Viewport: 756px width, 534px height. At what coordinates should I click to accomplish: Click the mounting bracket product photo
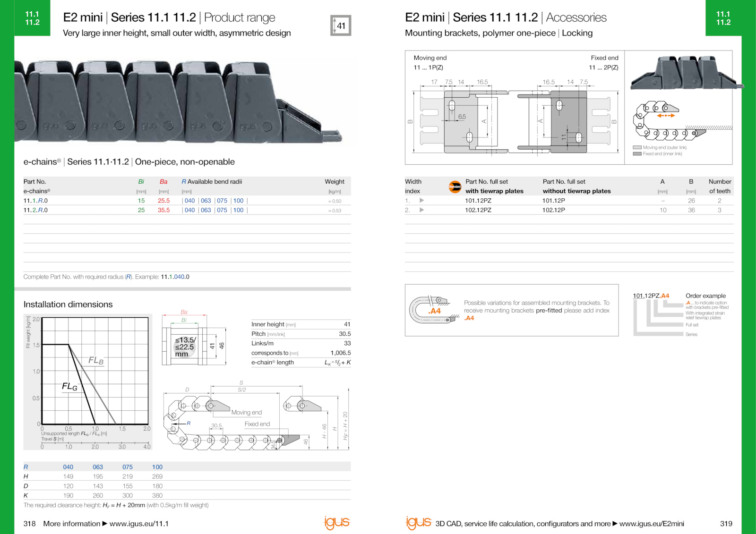pyautogui.click(x=687, y=73)
